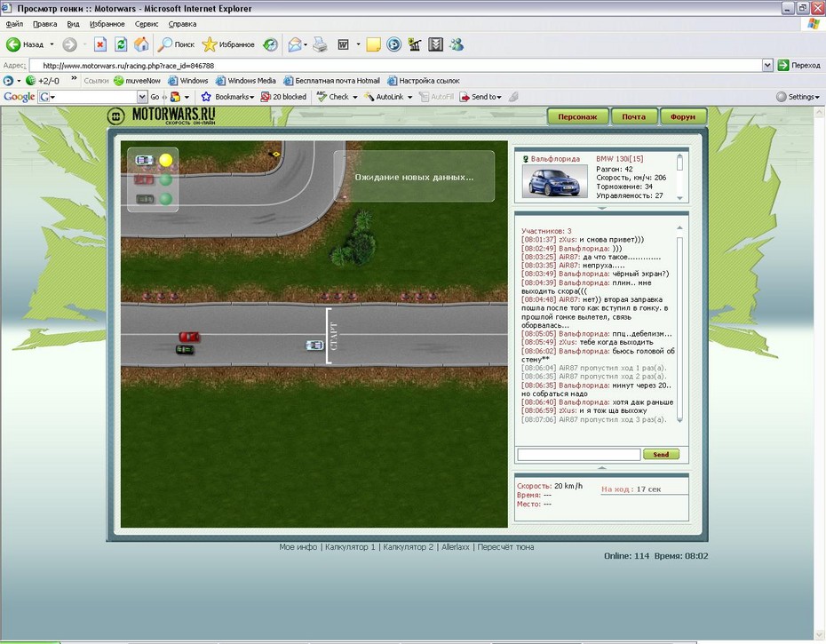Collapse the car info panel arrow
The image size is (826, 644).
pyautogui.click(x=601, y=208)
